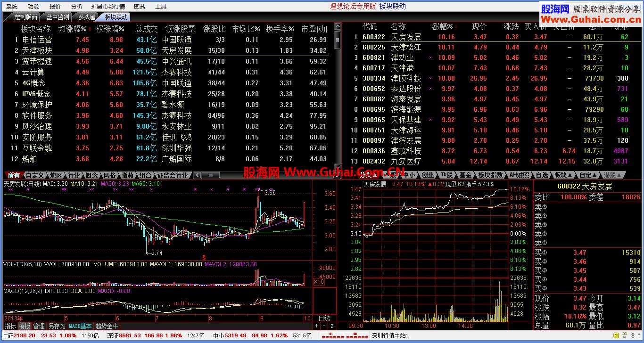Open the 系统 menu
This screenshot has width=644, height=343.
[12, 6]
